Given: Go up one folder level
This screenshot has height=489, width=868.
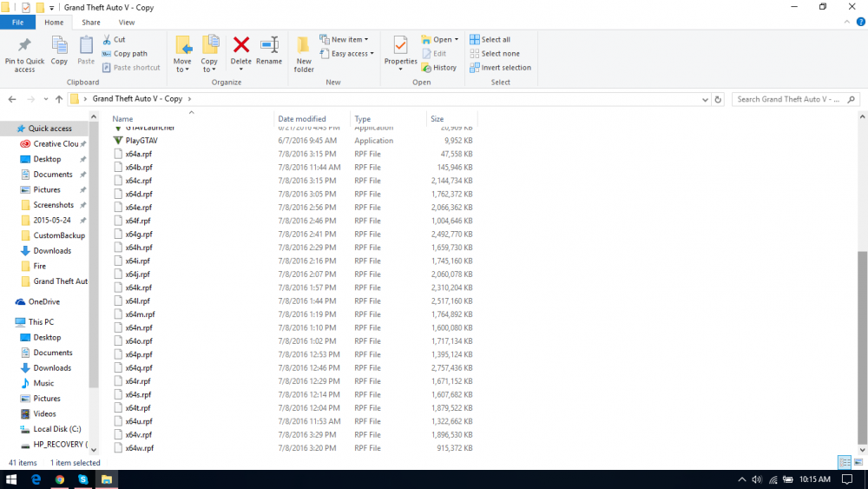Looking at the screenshot, I should [x=59, y=99].
